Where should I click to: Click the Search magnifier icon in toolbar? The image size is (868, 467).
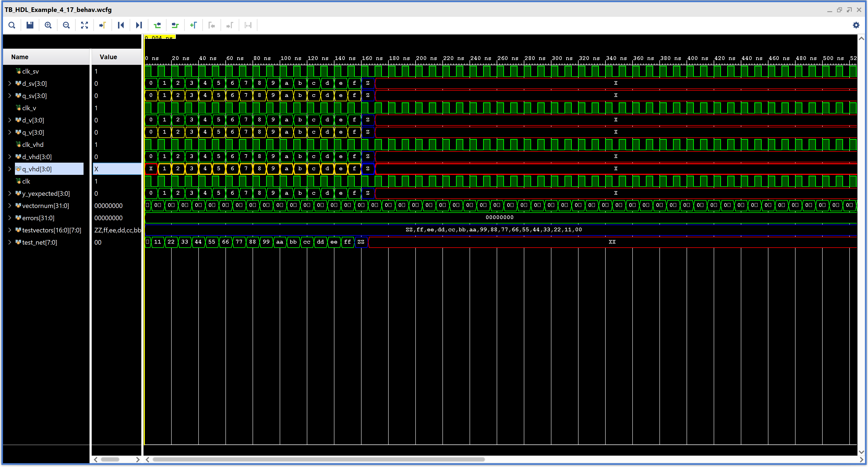12,25
